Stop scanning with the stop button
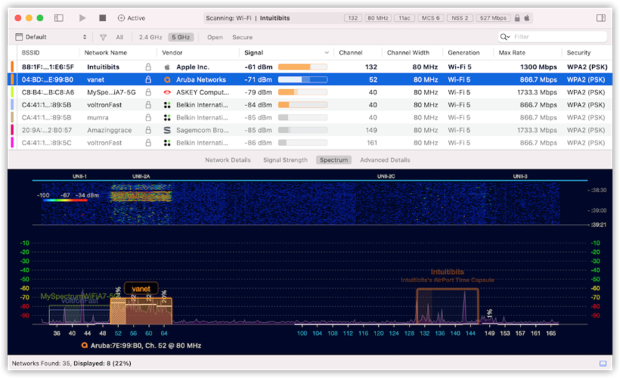Image resolution: width=620 pixels, height=378 pixels. click(102, 18)
